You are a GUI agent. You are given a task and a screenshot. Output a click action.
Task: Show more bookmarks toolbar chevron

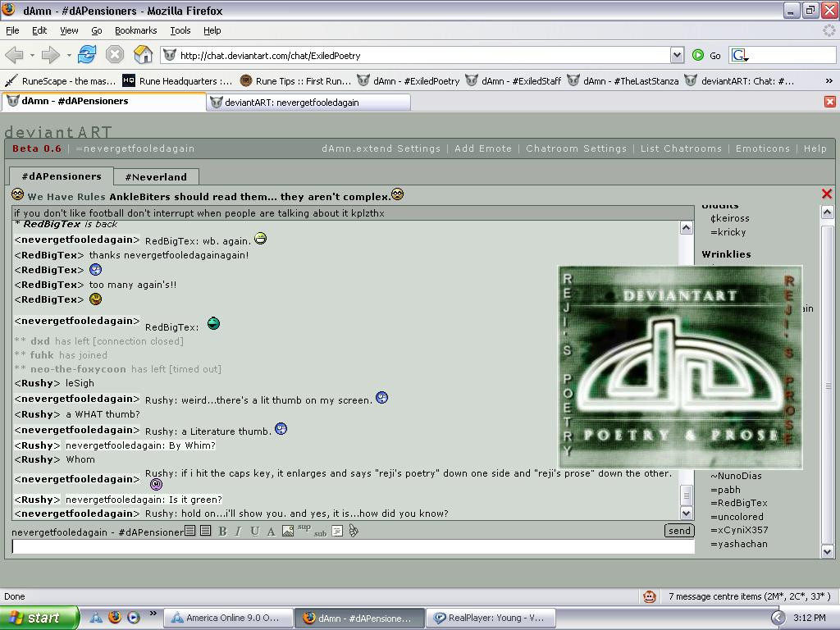(x=829, y=81)
